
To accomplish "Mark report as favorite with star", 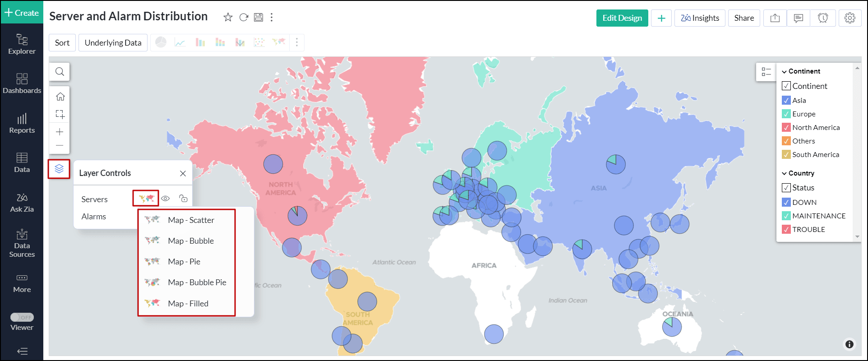I will click(228, 17).
